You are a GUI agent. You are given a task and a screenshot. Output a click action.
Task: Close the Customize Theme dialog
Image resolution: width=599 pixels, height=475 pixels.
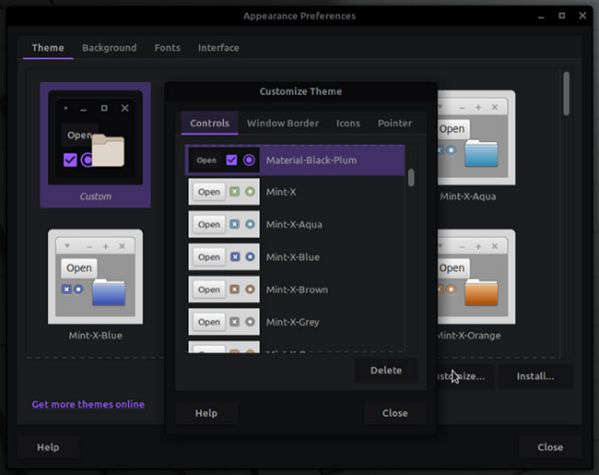[395, 413]
